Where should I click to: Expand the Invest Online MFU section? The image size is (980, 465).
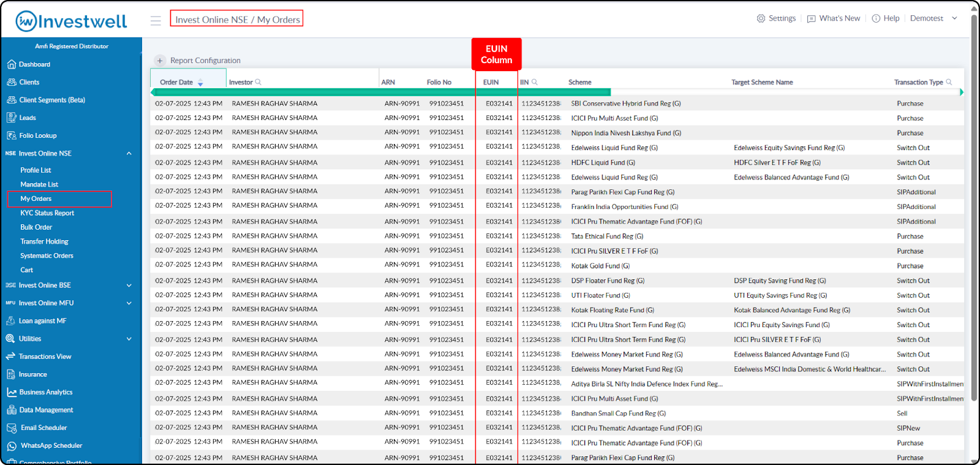coord(129,303)
